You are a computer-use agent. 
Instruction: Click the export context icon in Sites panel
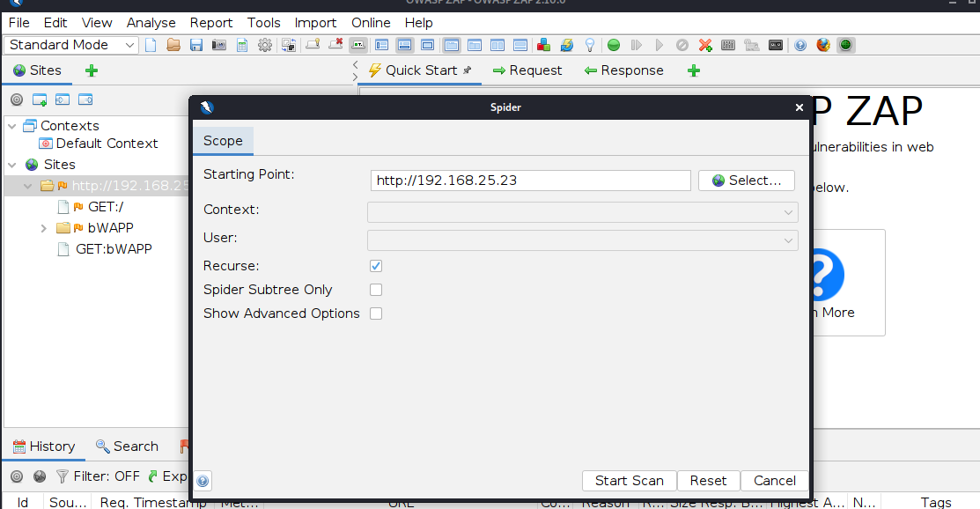coord(85,100)
